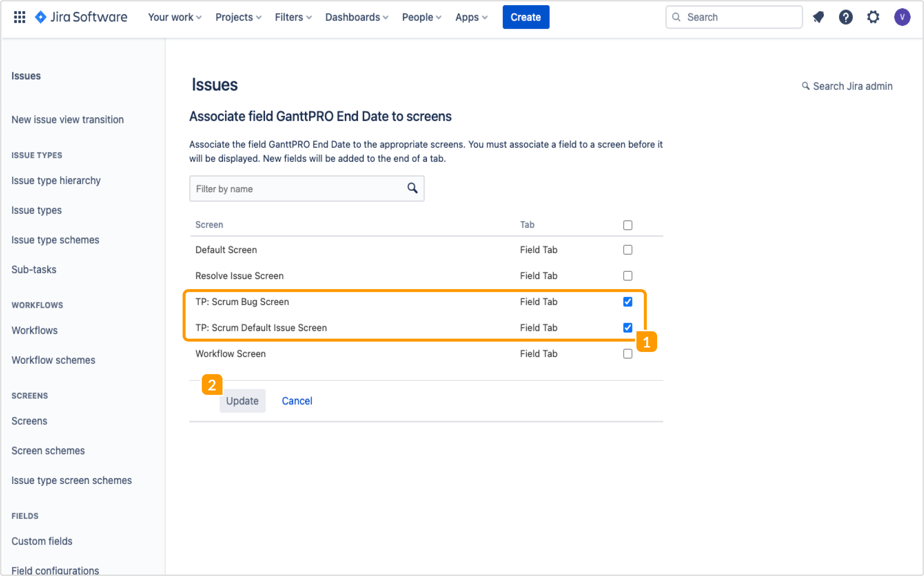This screenshot has height=576, width=924.
Task: Check the Resolve Issue Screen checkbox
Action: tap(627, 276)
